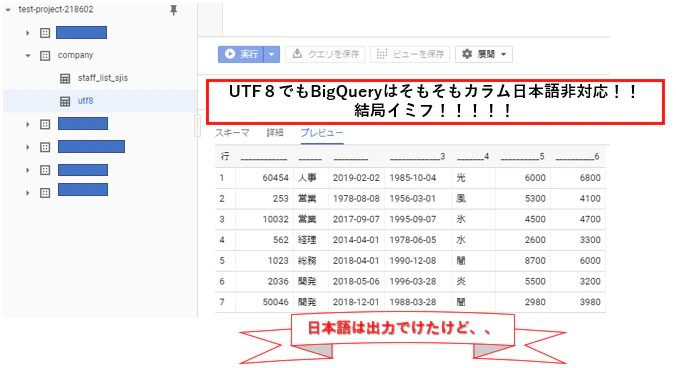
Task: Open the dropdown arrow beside 実行
Action: (x=272, y=54)
